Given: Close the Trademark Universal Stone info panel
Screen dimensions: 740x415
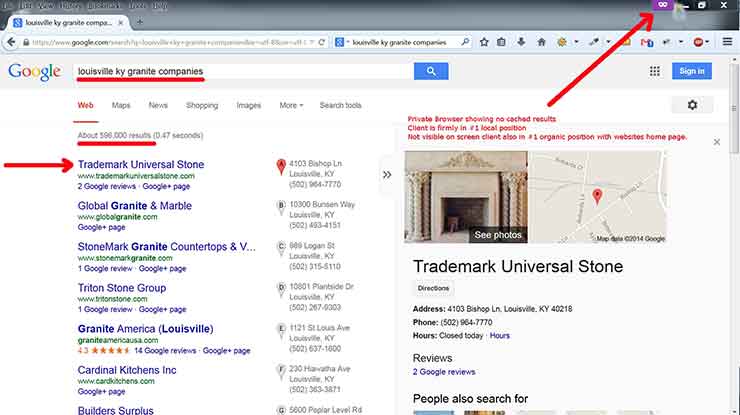Looking at the screenshot, I should [716, 142].
